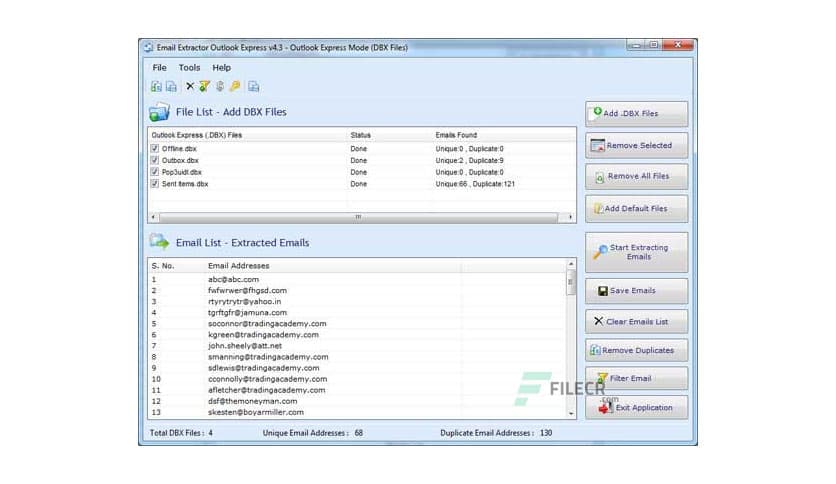836x484 pixels.
Task: Click the blue document icon beside the green one
Action: point(171,86)
